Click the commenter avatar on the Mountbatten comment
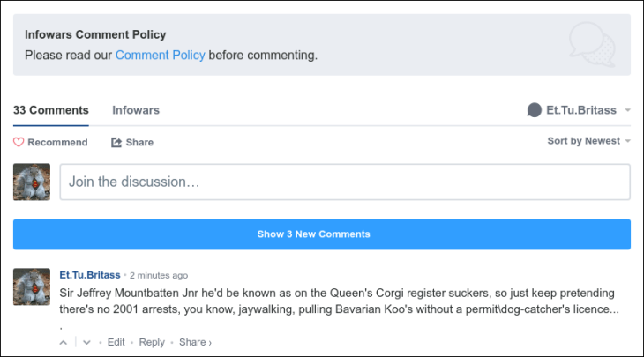The image size is (644, 357). (x=32, y=287)
